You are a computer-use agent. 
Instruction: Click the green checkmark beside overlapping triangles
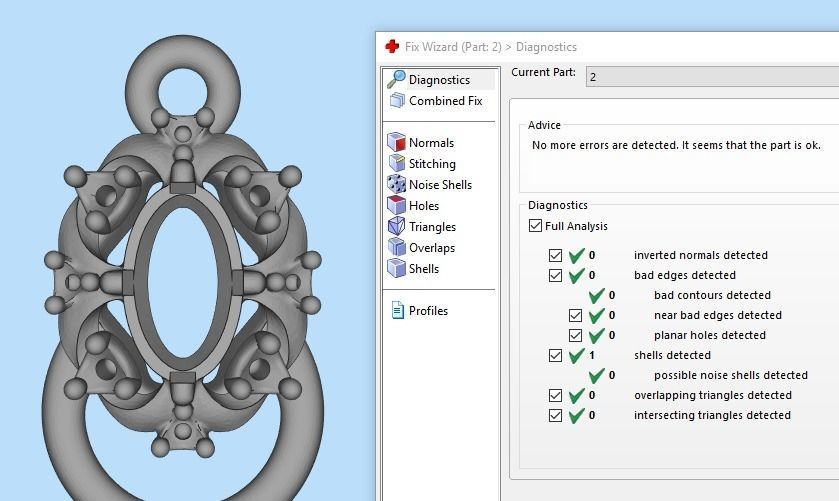click(576, 394)
